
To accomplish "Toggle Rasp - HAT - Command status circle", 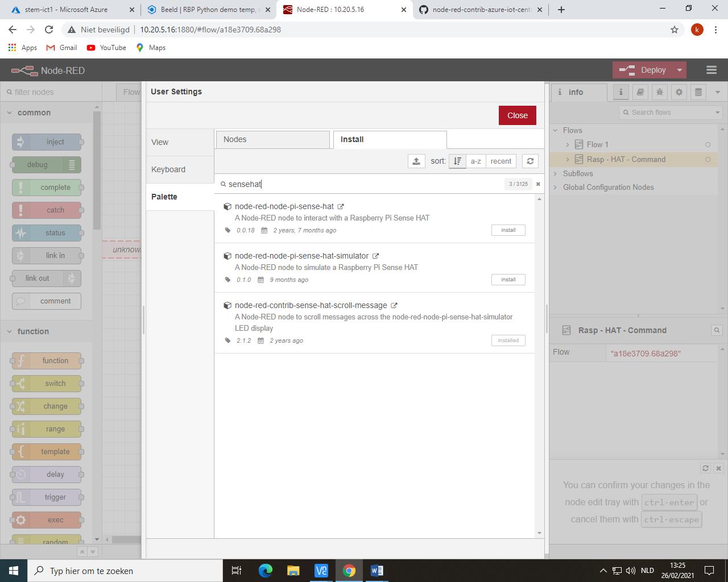I will 708,160.
